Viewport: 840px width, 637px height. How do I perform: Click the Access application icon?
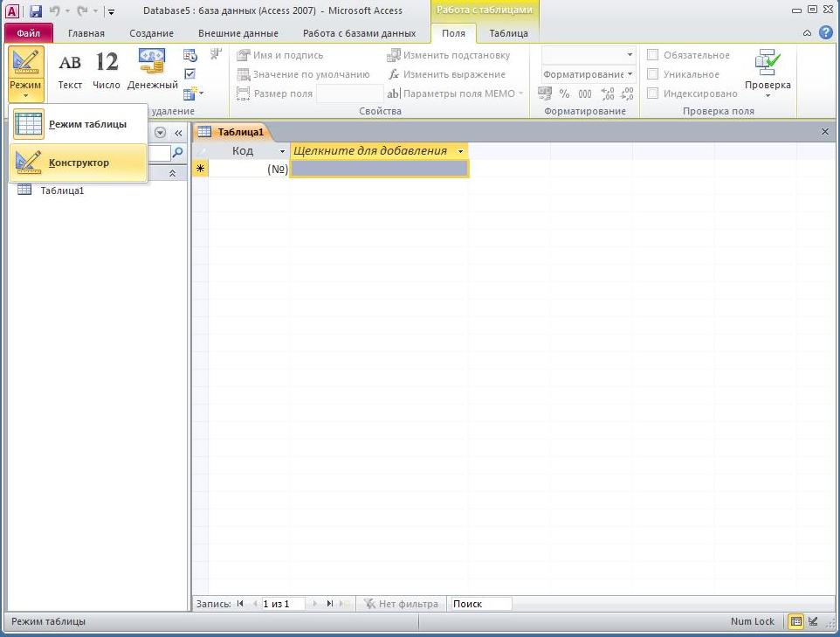click(11, 10)
